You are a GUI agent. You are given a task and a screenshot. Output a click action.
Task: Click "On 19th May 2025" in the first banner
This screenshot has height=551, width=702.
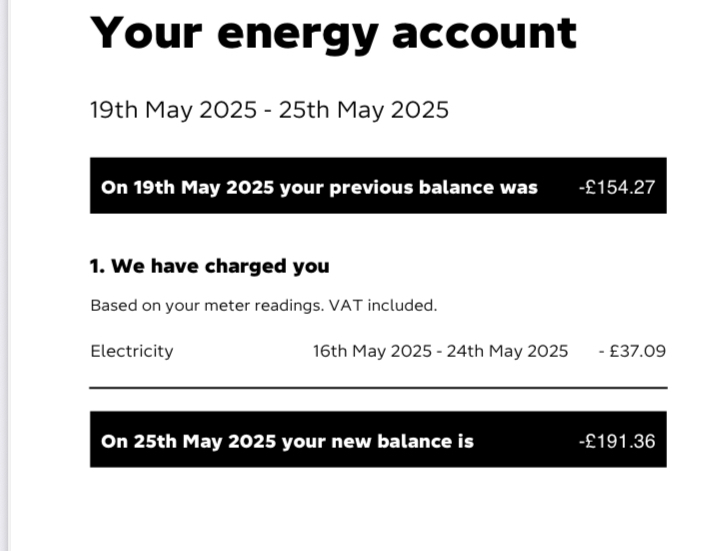187,188
